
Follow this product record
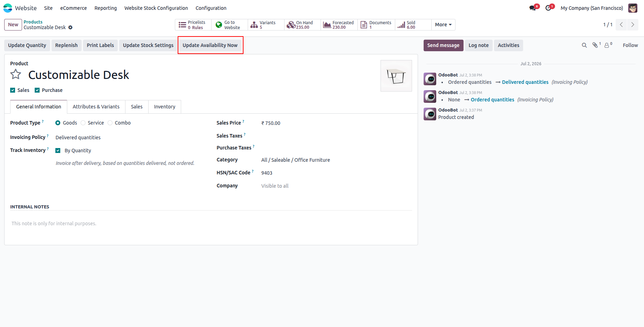point(630,45)
